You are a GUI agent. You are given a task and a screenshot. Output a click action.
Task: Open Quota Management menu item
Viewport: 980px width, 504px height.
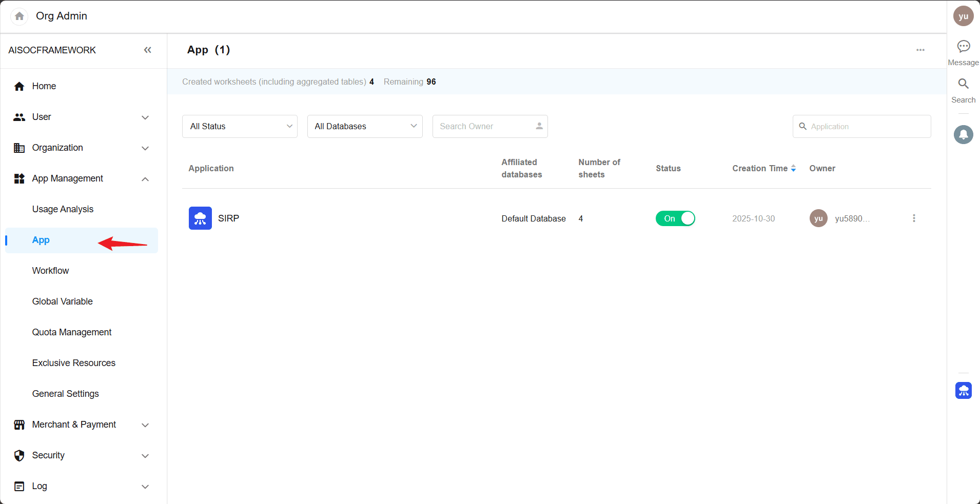click(72, 332)
